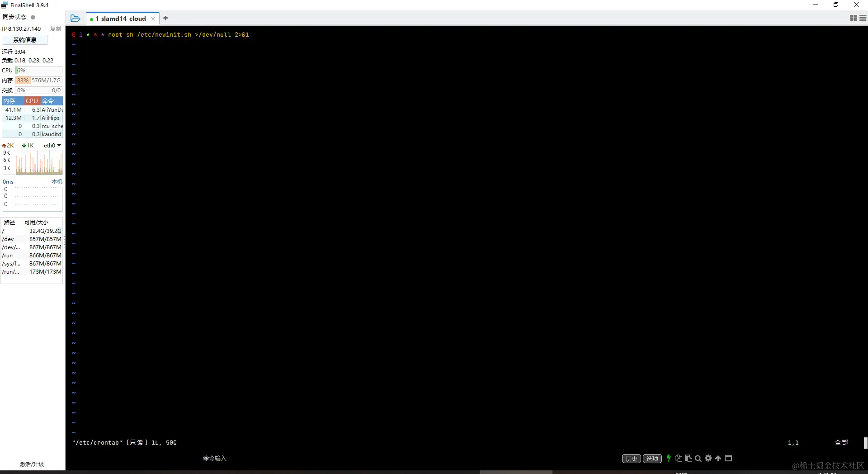Image resolution: width=868 pixels, height=474 pixels.
Task: Click the 路径 disk column header
Action: coord(9,222)
